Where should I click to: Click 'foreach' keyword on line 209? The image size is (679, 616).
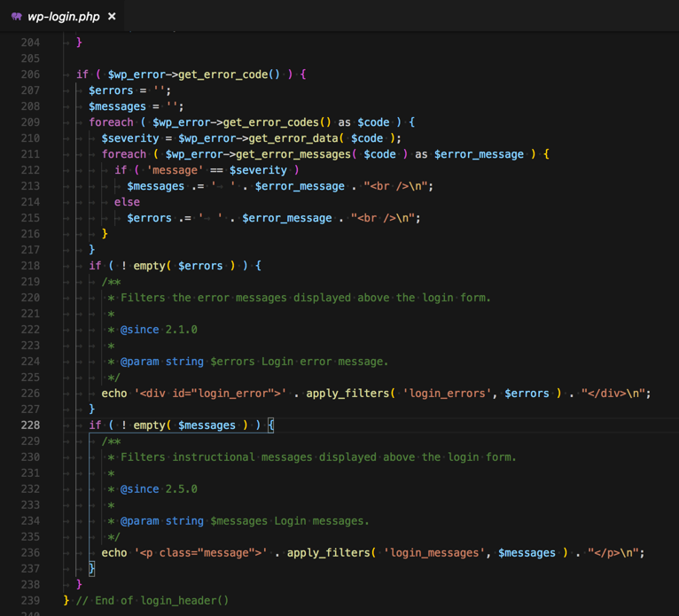coord(112,122)
